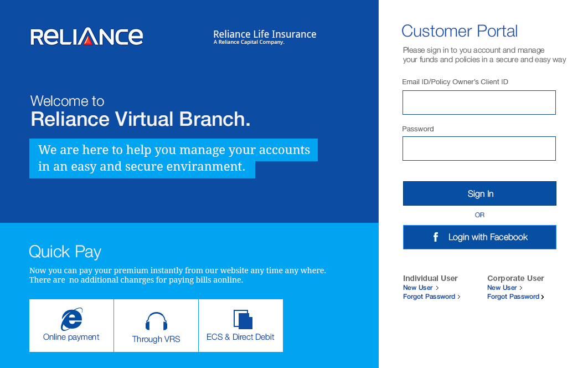588x368 pixels.
Task: Focus the Password input field
Action: pos(479,149)
